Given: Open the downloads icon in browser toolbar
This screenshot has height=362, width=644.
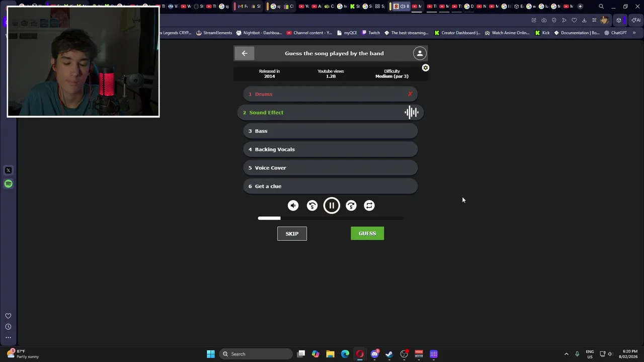Looking at the screenshot, I should point(584,20).
